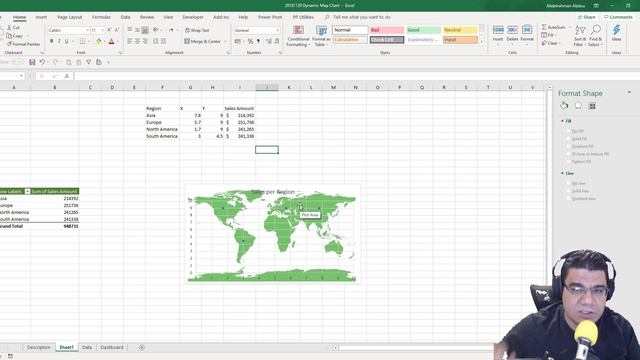Open the font size dropdown
The image size is (640, 360).
point(102,30)
